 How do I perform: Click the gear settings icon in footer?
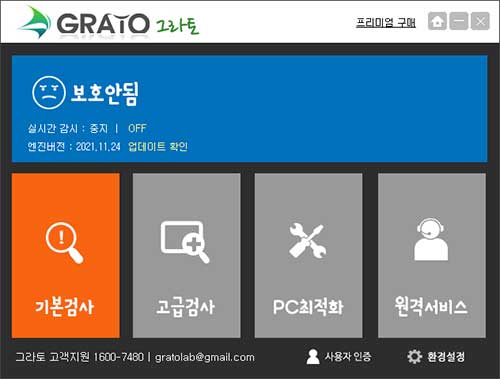415,357
